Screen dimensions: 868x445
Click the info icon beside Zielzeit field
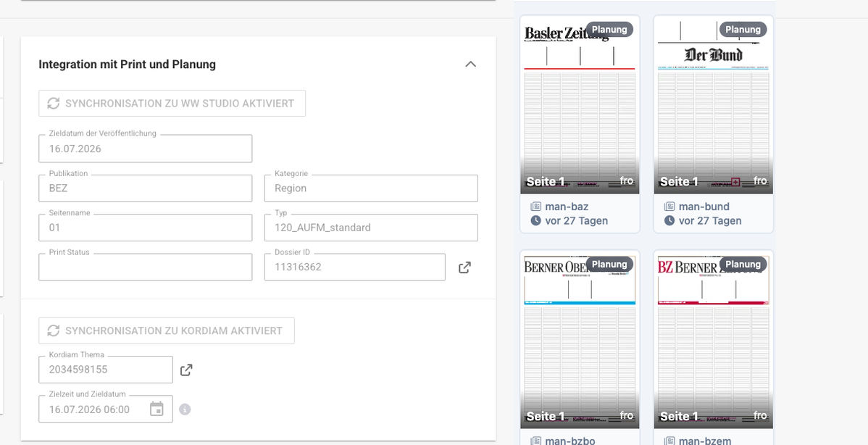click(x=185, y=409)
